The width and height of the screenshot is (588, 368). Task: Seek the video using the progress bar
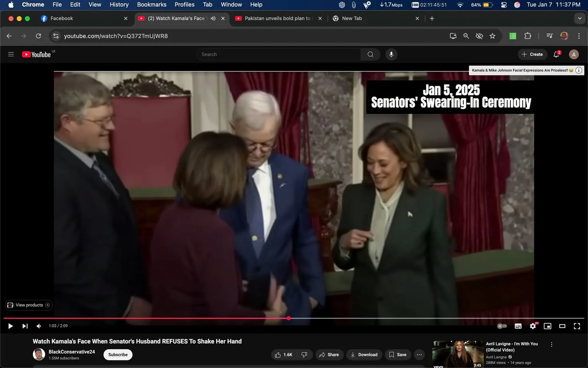[289, 318]
